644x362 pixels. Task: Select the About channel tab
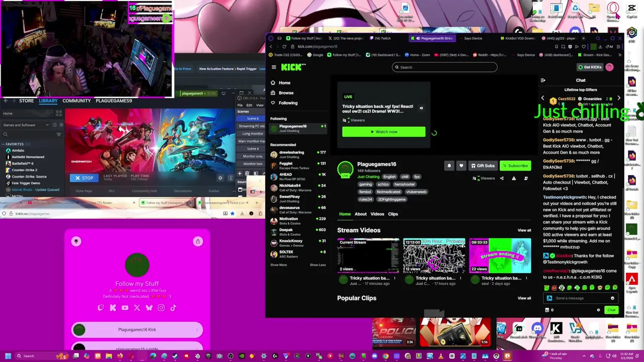tap(360, 214)
